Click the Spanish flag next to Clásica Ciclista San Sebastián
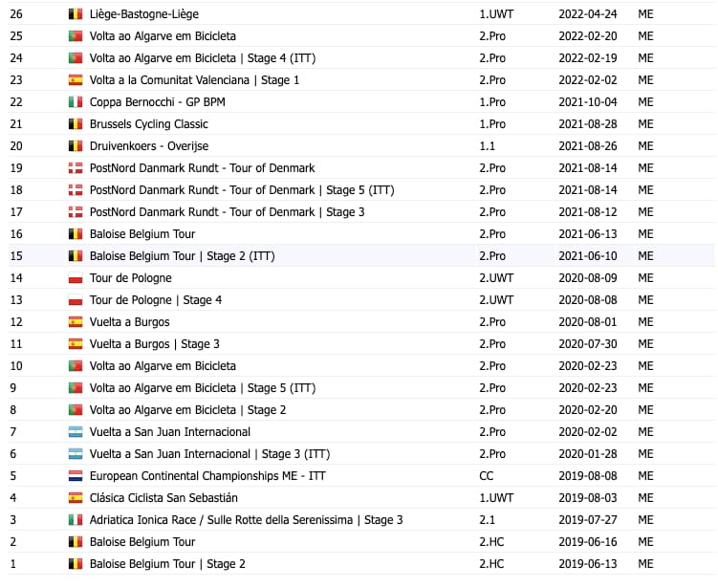 point(76,498)
